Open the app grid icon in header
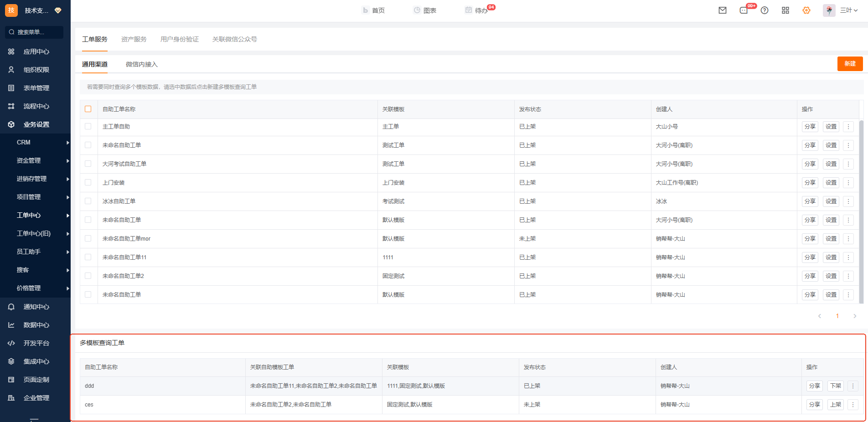This screenshot has height=422, width=868. 785,10
